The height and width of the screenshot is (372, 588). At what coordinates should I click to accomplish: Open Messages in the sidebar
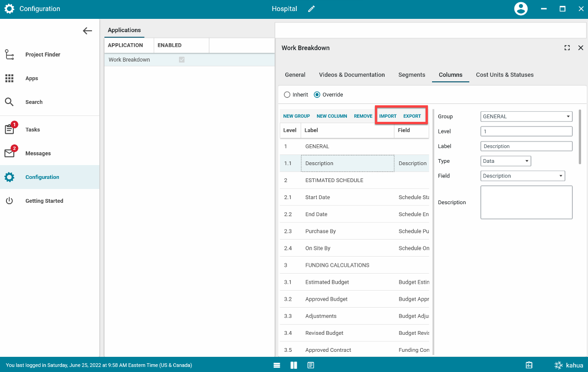pyautogui.click(x=38, y=154)
